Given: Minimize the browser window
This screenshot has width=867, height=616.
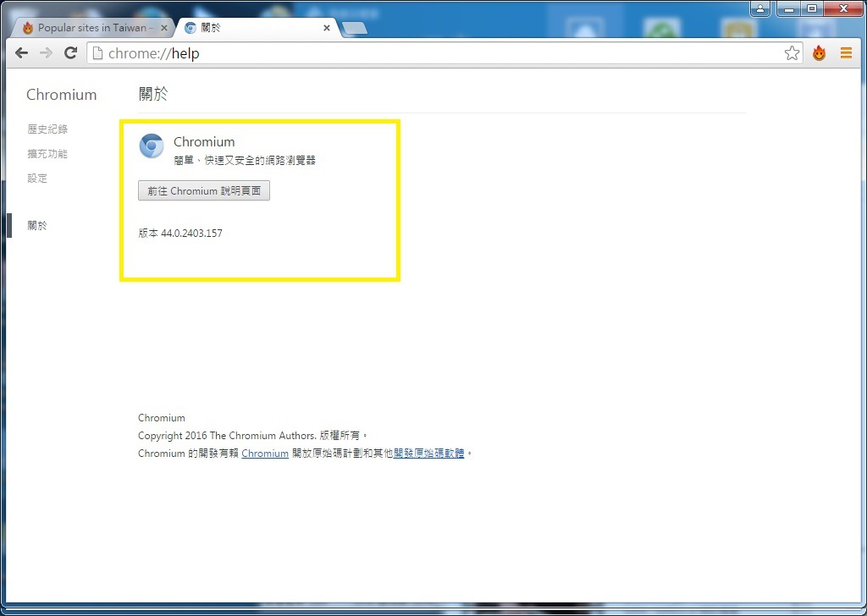Looking at the screenshot, I should (x=789, y=8).
